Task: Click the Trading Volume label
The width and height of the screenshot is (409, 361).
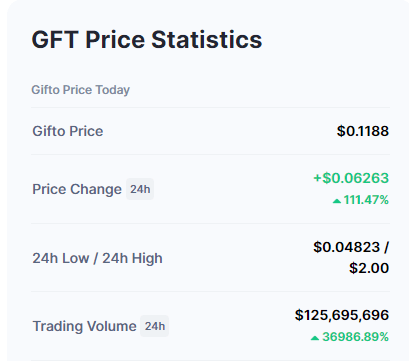Action: 84,326
